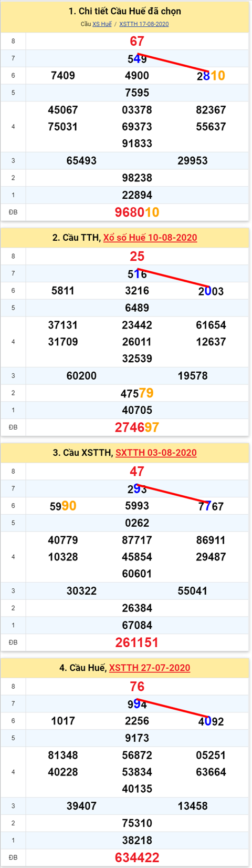The height and width of the screenshot is (868, 252).
Task: Select the number 91833
Action: (x=137, y=144)
